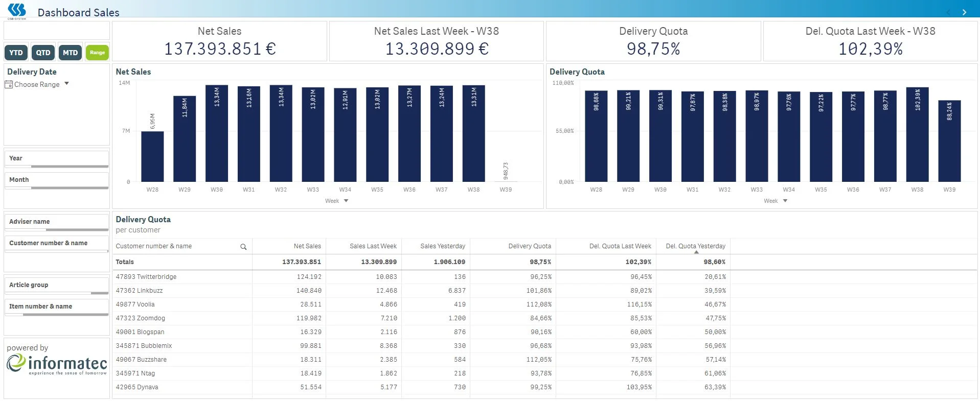Toggle the QTD period button

pyautogui.click(x=43, y=53)
